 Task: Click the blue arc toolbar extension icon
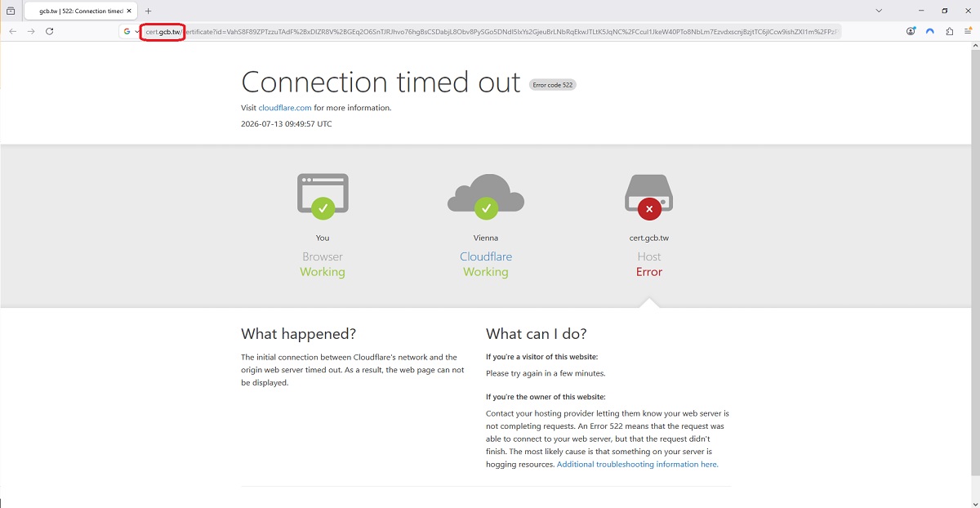[929, 31]
